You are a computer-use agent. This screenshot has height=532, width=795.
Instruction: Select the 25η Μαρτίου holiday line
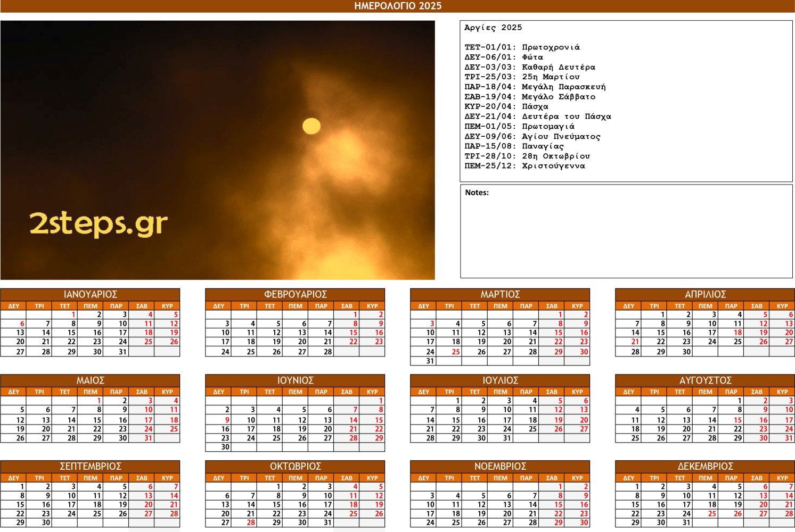[x=522, y=77]
